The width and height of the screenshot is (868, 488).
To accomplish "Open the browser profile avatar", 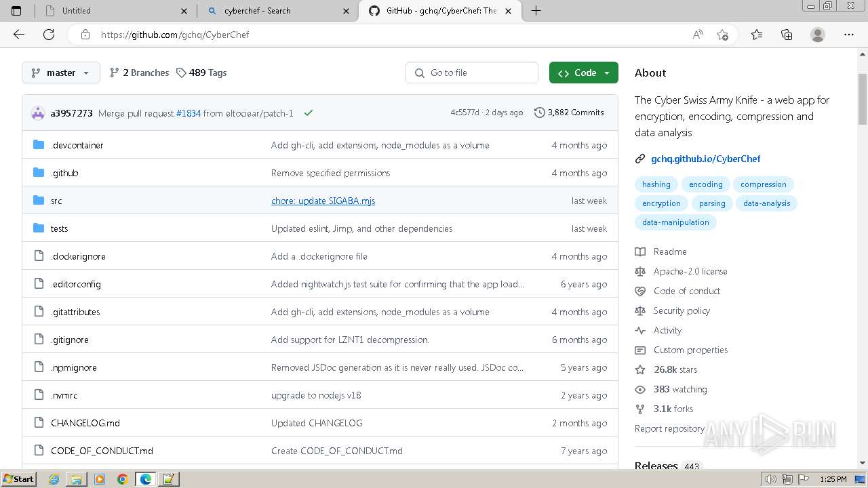I will [818, 35].
